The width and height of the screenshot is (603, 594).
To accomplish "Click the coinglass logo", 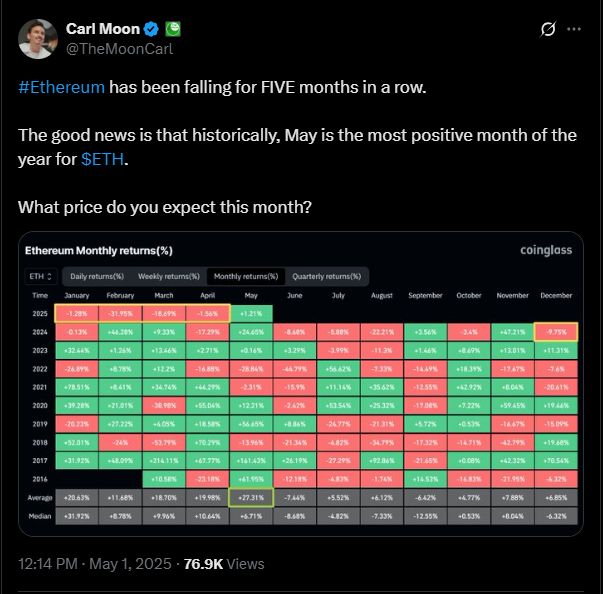I will (x=546, y=250).
